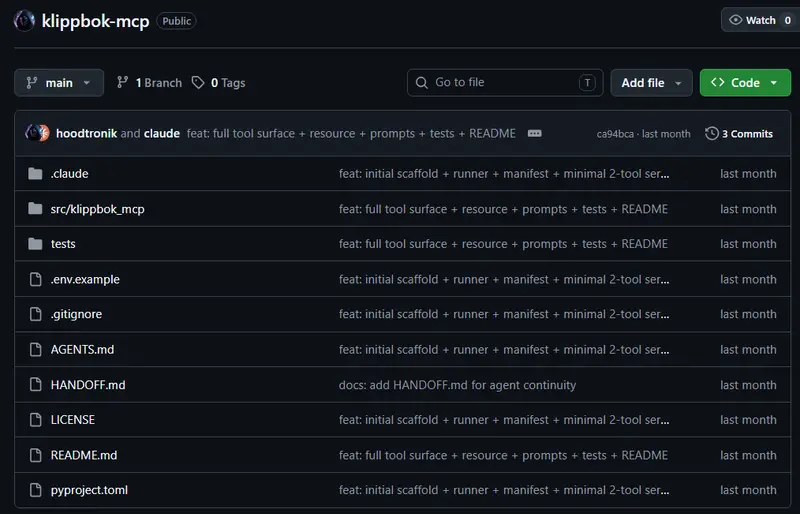Click the AGENTS.md file icon

coord(35,350)
